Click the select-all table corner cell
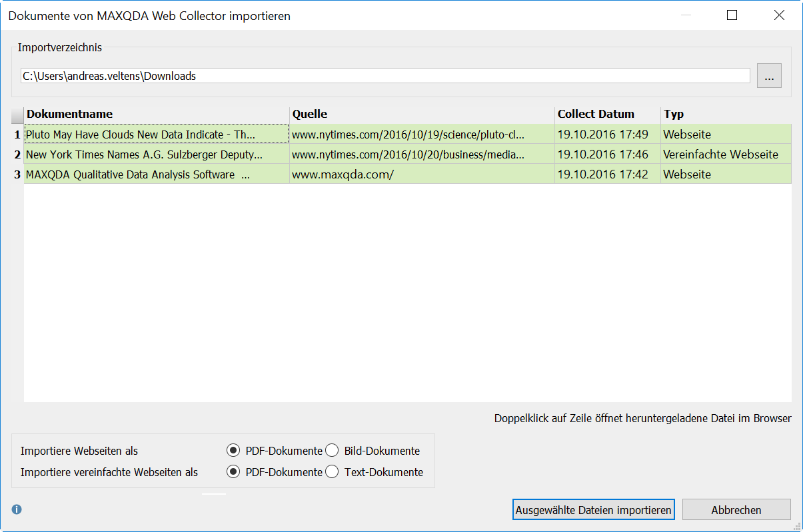Viewport: 803px width, 532px height. coord(17,115)
